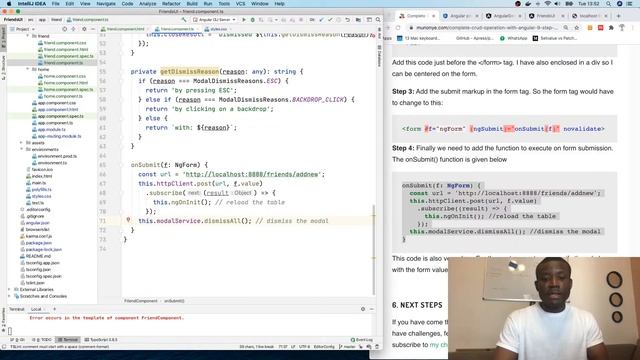The width and height of the screenshot is (640, 360).
Task: Open the Extensions puzzle icon in browser
Action: coord(611,28)
